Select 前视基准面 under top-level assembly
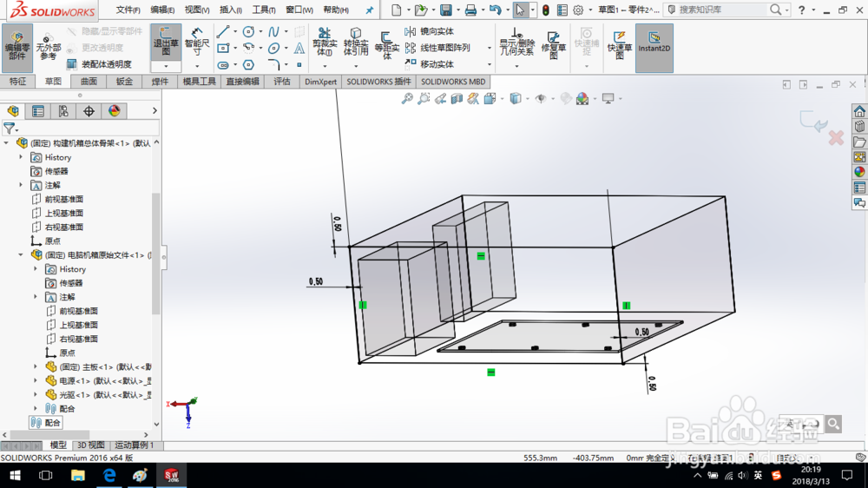The image size is (868, 488). tap(57, 199)
